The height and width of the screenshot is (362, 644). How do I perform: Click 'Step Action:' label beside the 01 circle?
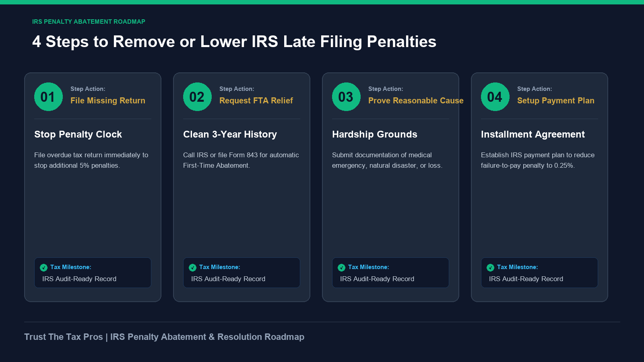click(88, 89)
